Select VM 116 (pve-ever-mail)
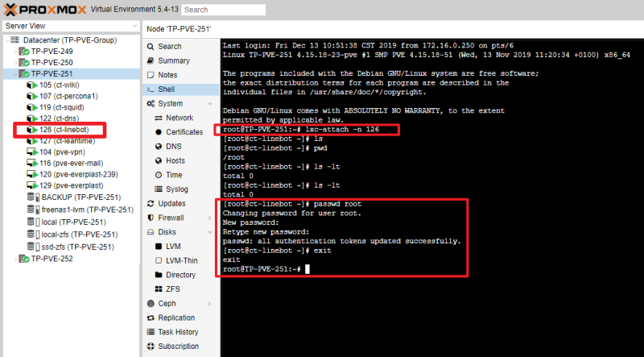The image size is (644, 357). 71,164
